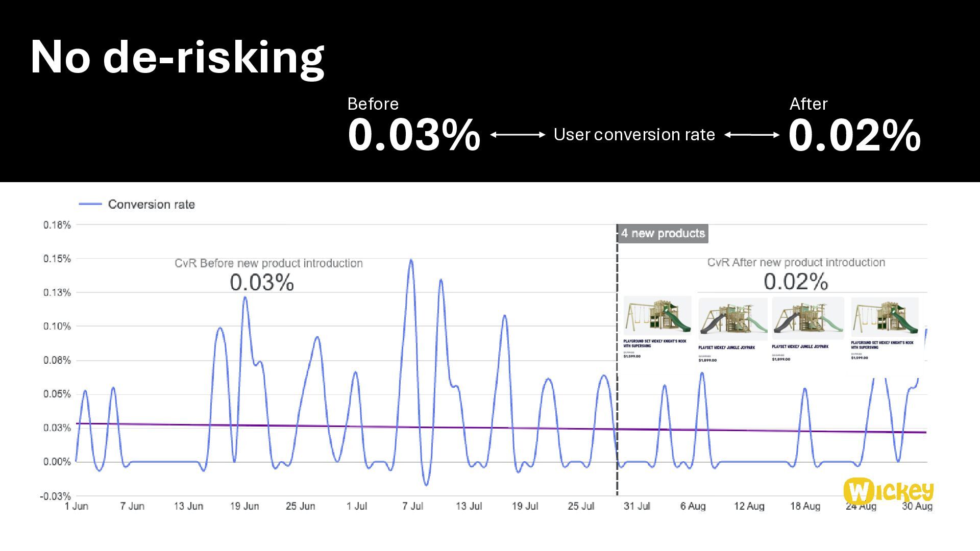Click the After 0.02% value
The width and height of the screenshot is (980, 551).
coord(854,135)
